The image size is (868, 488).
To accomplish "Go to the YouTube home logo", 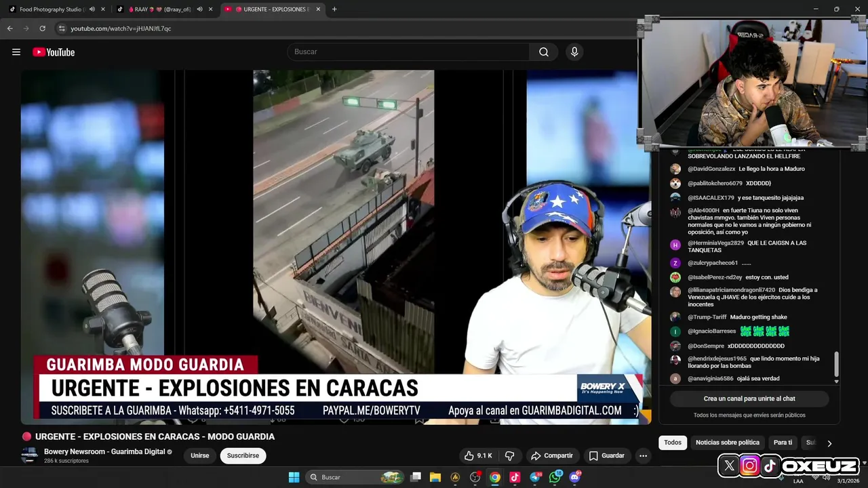I will click(x=54, y=52).
